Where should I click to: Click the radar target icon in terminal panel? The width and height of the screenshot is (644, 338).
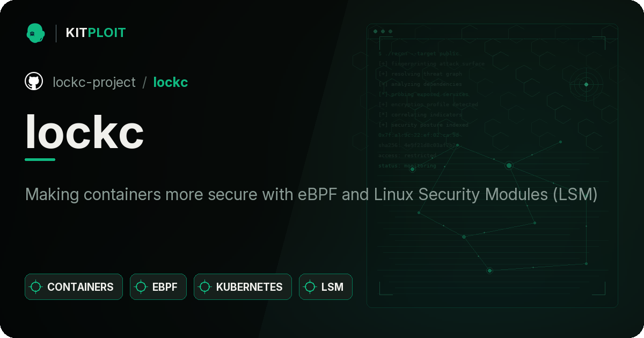pos(586,84)
